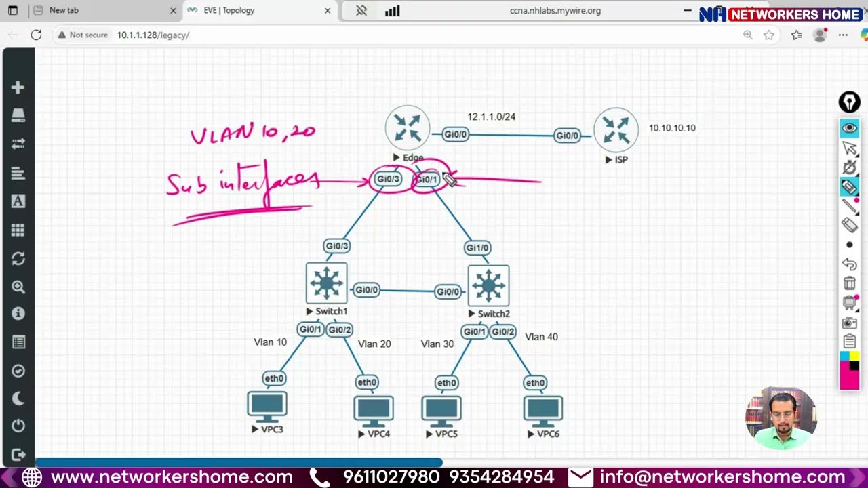The image size is (868, 488).
Task: Click the camera screenshot annotation icon
Action: pos(850,323)
